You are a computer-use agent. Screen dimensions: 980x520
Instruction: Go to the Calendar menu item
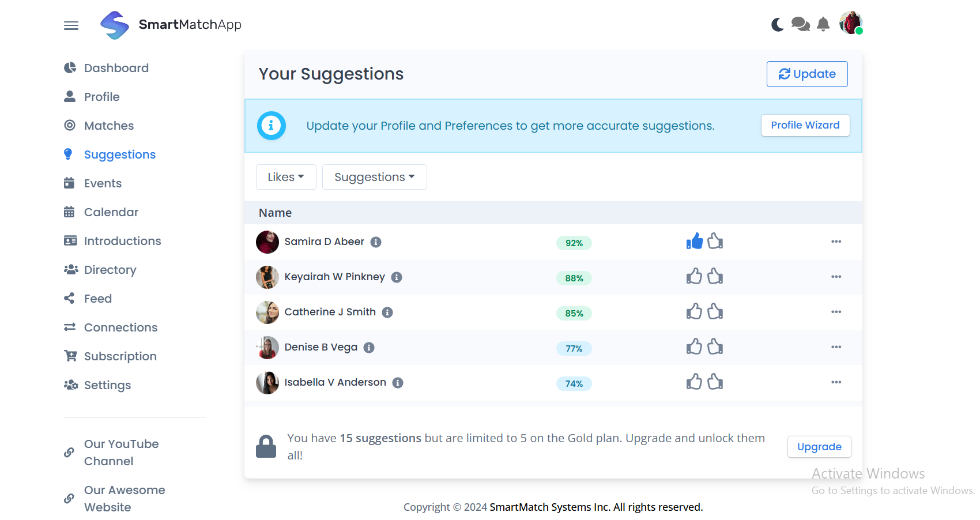111,212
